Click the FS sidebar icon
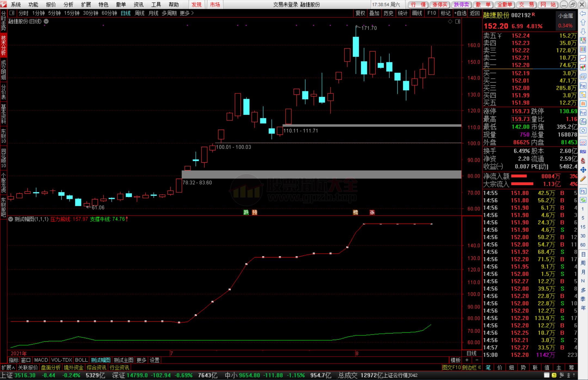 click(583, 191)
